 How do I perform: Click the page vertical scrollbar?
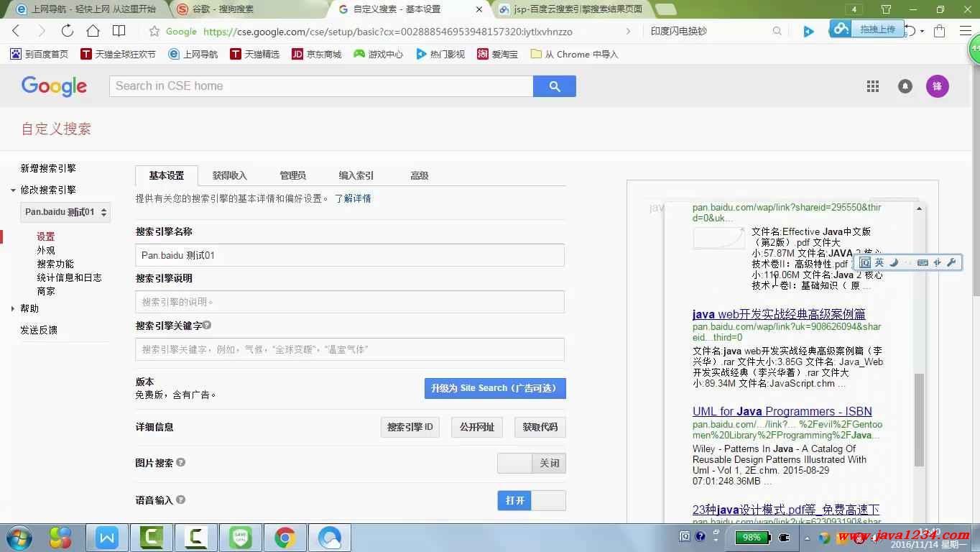click(x=975, y=180)
